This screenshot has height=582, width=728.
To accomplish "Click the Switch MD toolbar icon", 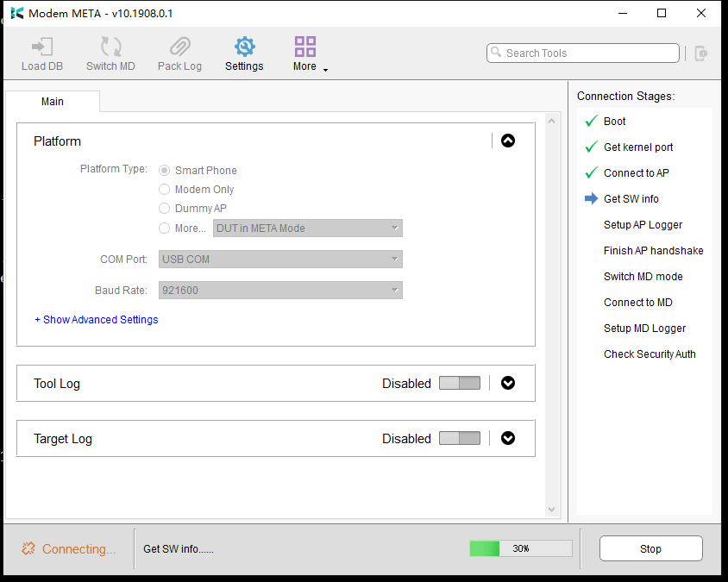I will click(111, 47).
